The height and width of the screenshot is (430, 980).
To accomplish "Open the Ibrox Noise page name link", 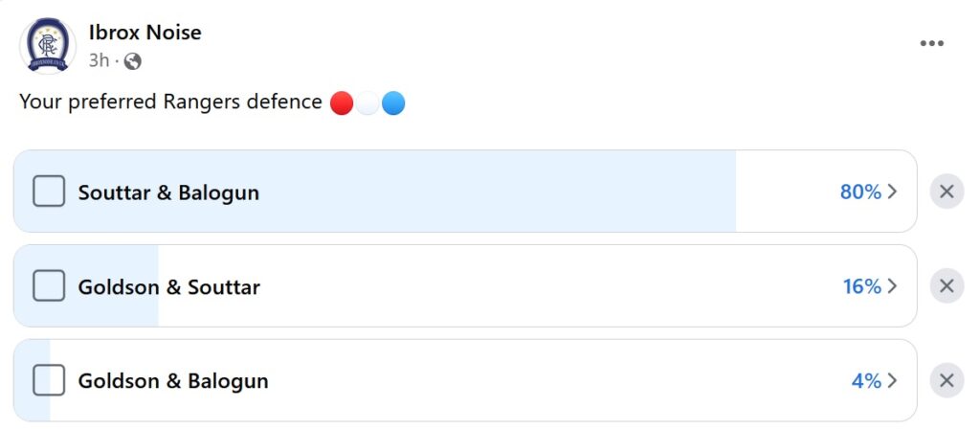I will point(145,32).
